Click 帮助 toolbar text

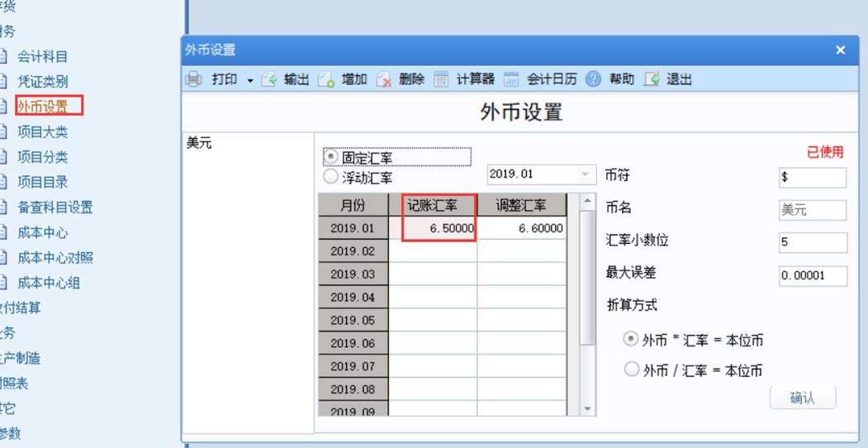pyautogui.click(x=622, y=79)
